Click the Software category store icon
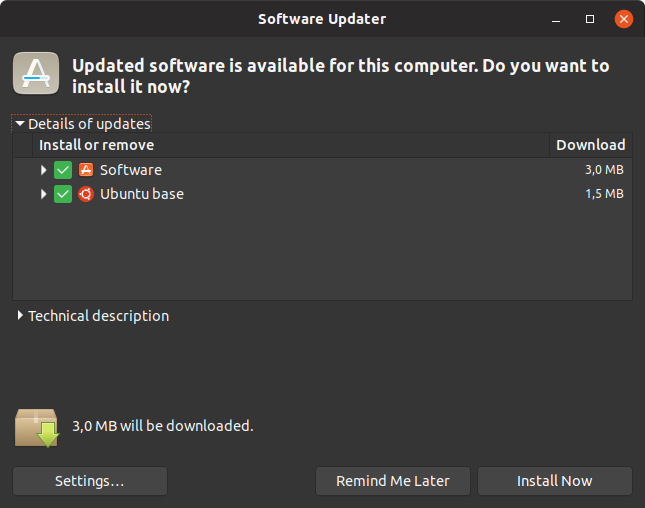The image size is (645, 508). 86,170
